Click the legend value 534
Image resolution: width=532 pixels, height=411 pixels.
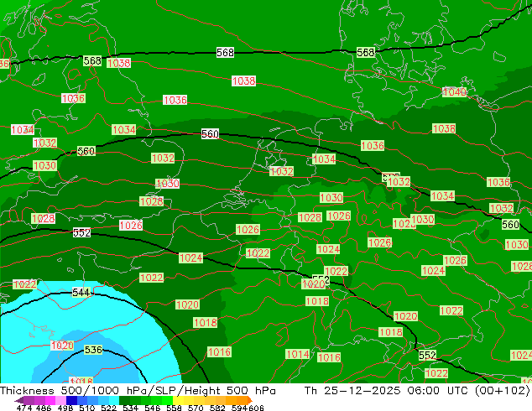tap(130, 408)
